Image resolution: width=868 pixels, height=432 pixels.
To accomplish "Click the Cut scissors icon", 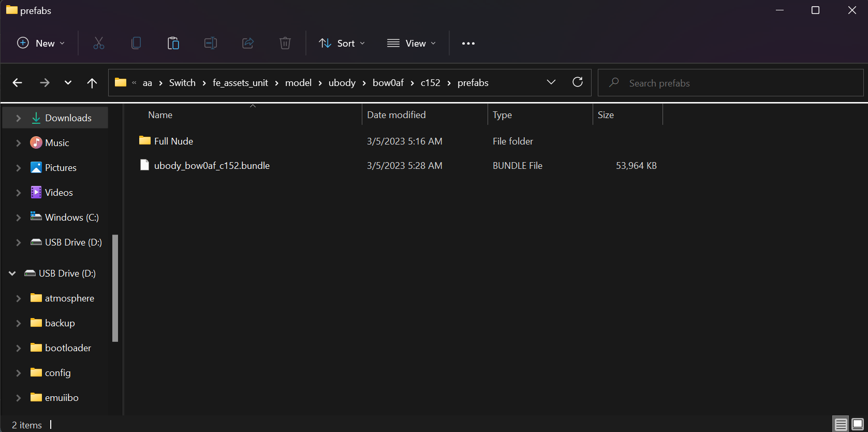I will click(98, 44).
